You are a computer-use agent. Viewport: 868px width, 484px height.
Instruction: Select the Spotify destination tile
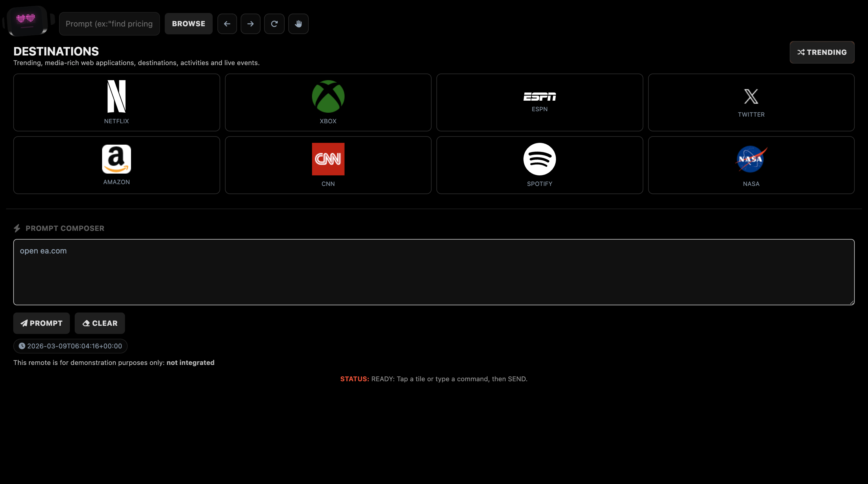click(x=539, y=165)
